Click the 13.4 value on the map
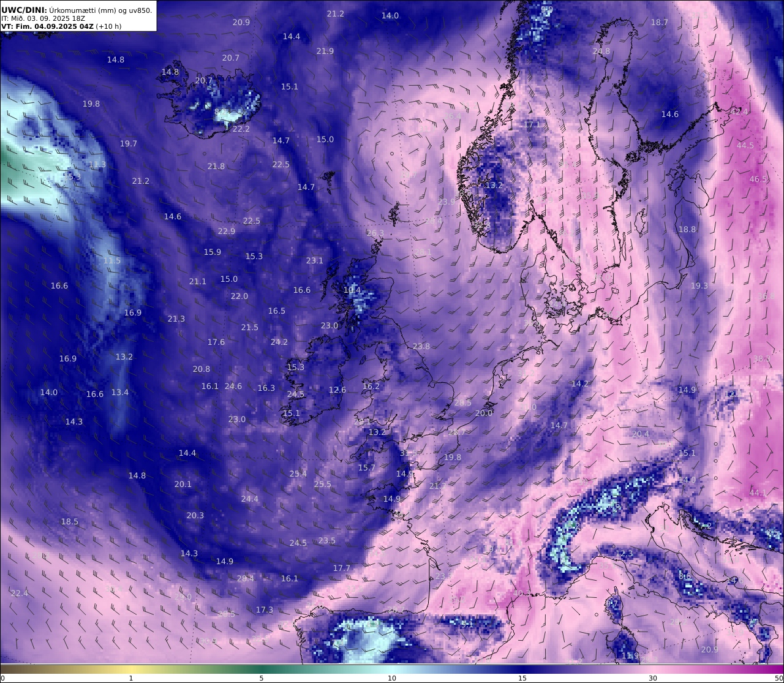This screenshot has height=683, width=784. coord(120,393)
